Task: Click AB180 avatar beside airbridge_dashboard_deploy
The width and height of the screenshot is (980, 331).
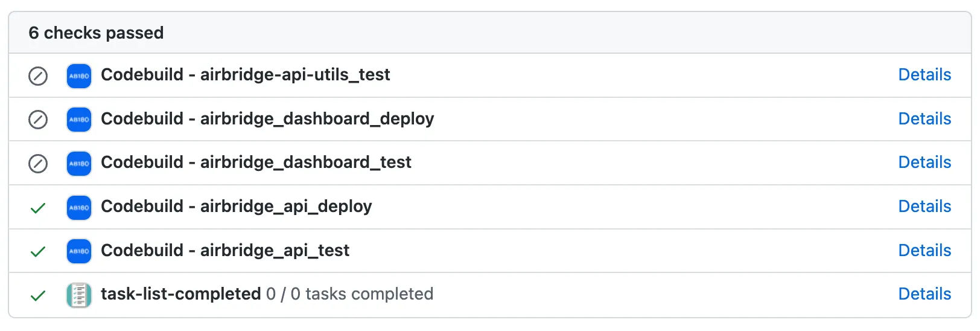Action: (x=79, y=120)
